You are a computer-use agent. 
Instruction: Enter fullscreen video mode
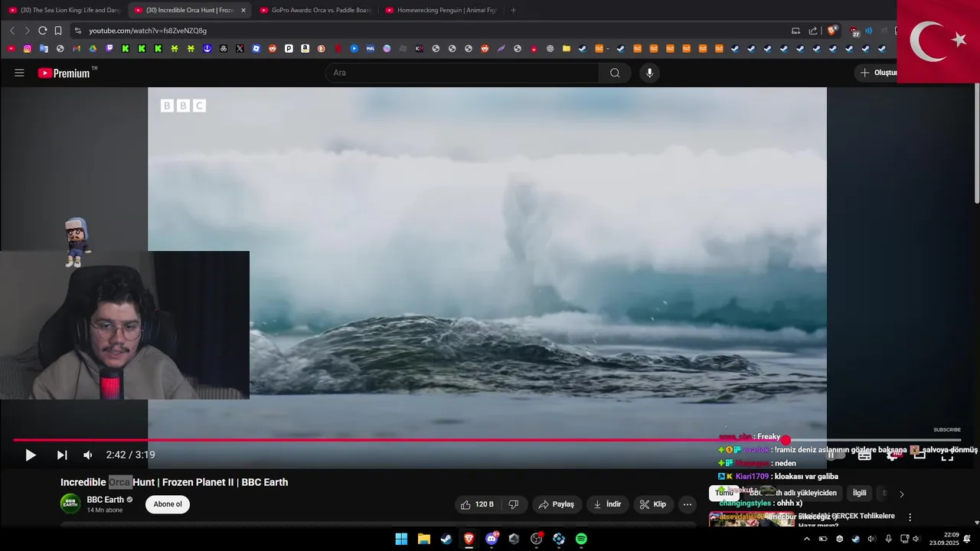coord(947,455)
